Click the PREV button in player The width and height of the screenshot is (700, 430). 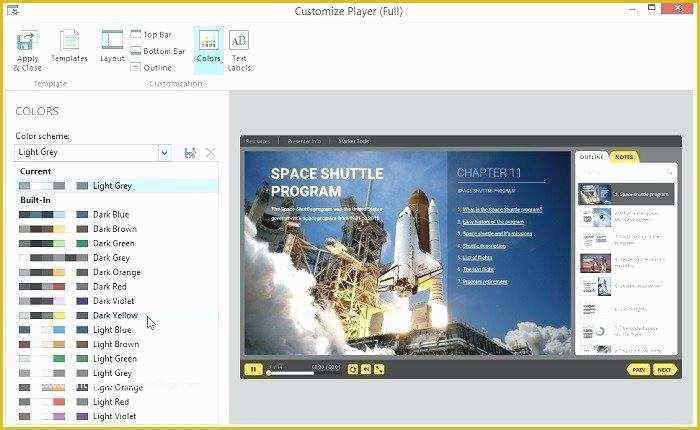coord(638,370)
